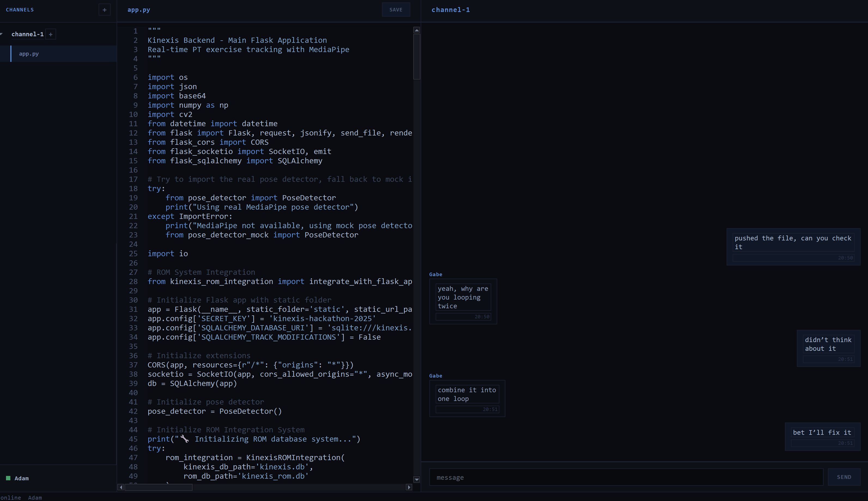Click the horizontal scroll left arrow
Image resolution: width=868 pixels, height=501 pixels.
[121, 487]
